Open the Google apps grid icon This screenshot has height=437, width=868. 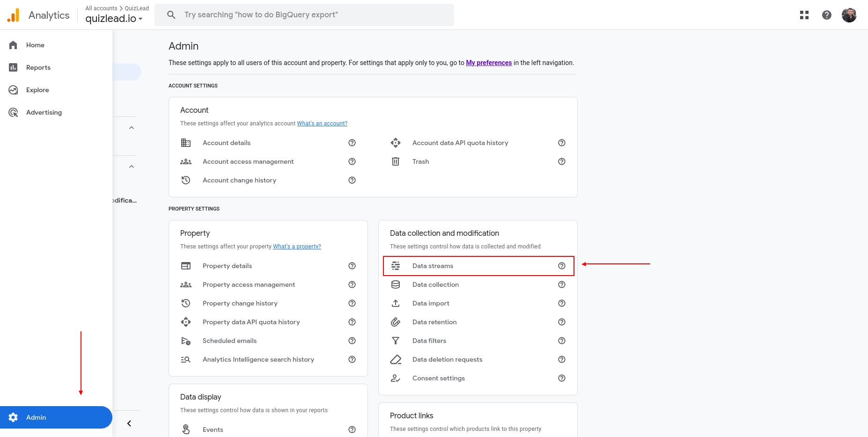click(804, 15)
